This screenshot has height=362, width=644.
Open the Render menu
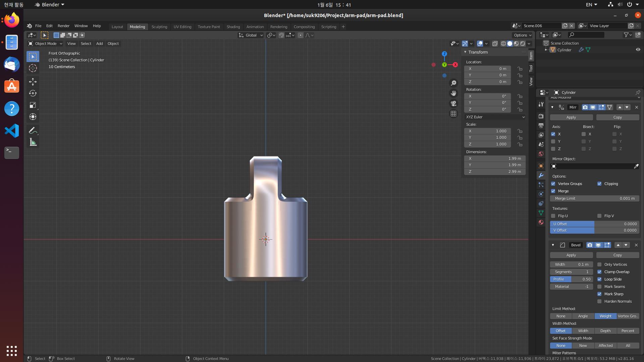63,26
